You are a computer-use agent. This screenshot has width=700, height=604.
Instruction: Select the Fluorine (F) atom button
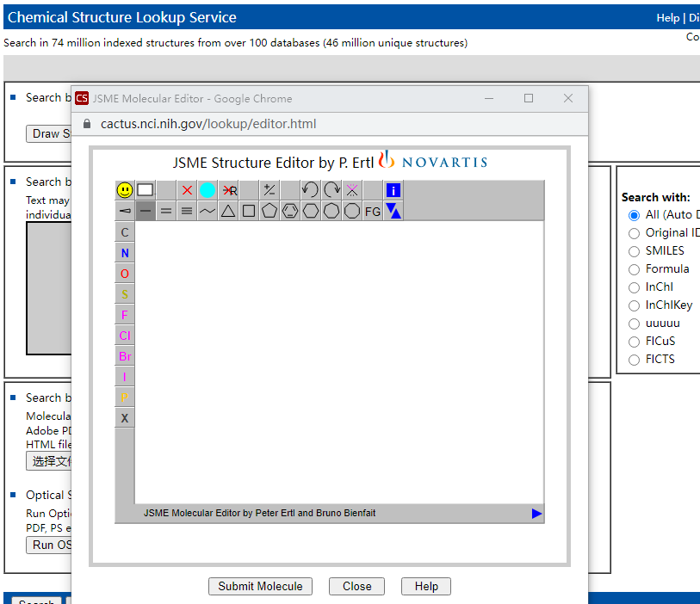(125, 315)
